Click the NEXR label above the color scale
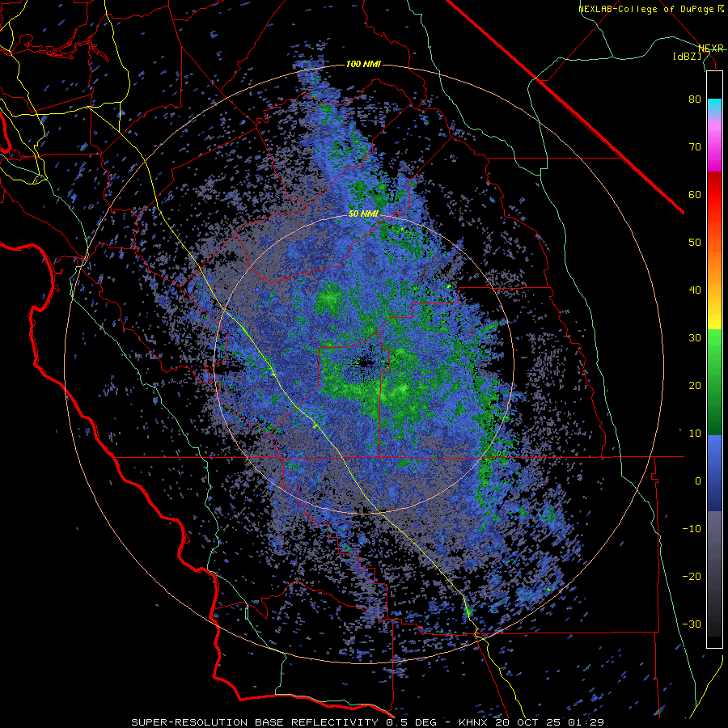This screenshot has width=728, height=728. click(x=711, y=49)
